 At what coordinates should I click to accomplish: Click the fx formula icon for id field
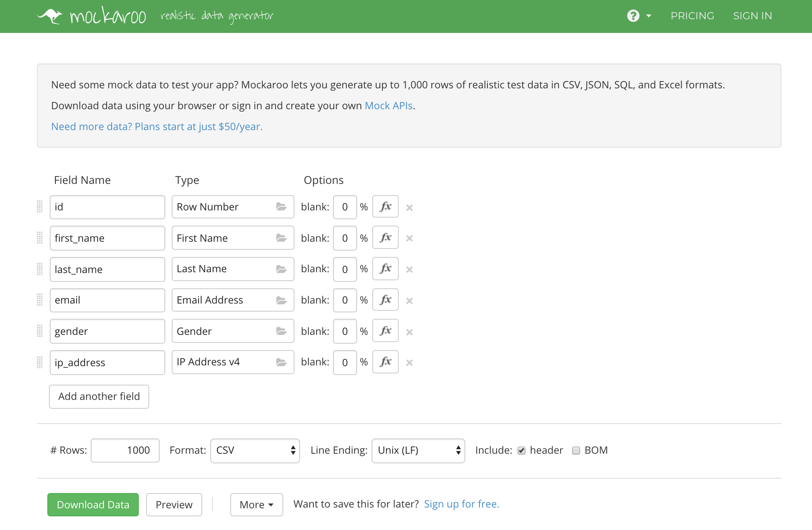(385, 207)
